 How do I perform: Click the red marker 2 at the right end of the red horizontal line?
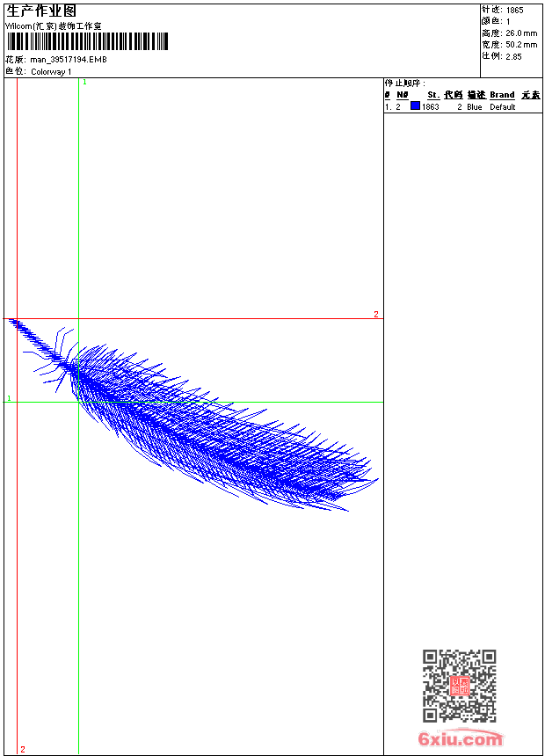[376, 315]
